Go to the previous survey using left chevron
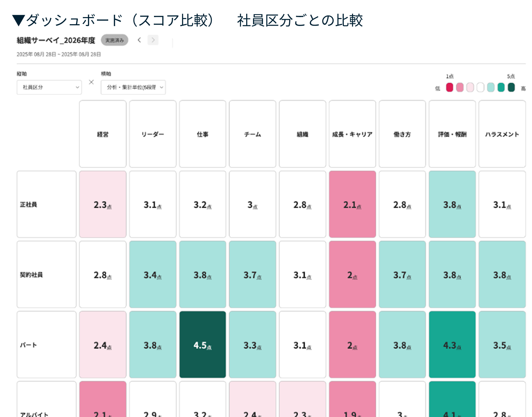This screenshot has height=417, width=532. click(139, 40)
